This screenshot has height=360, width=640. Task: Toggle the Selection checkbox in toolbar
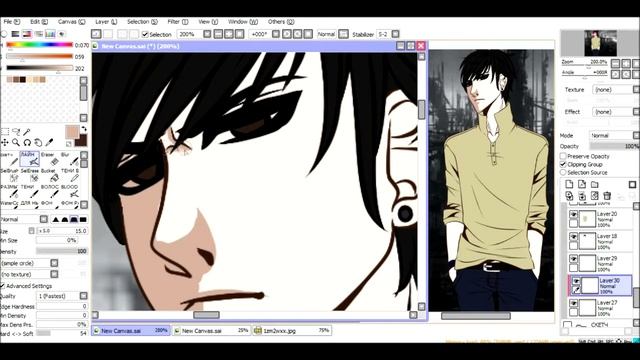(x=145, y=35)
